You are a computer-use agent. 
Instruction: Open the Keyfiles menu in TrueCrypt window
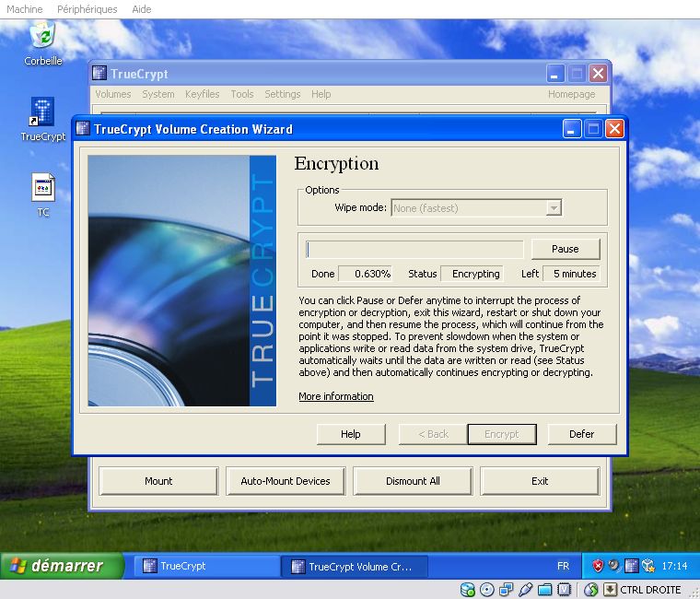[203, 94]
